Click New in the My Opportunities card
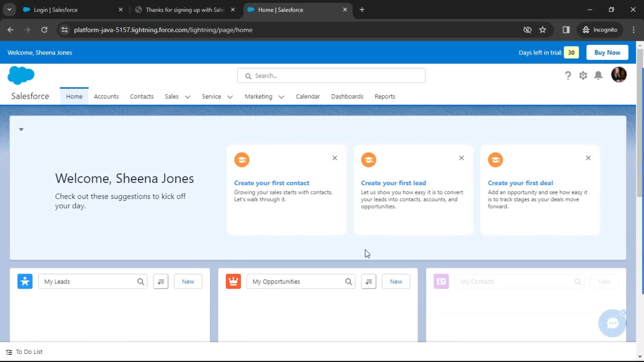 click(x=396, y=282)
